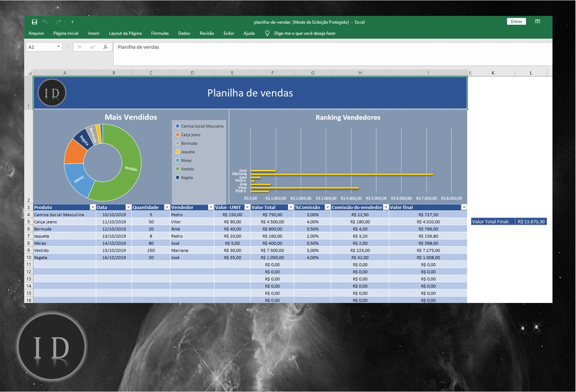576x392 pixels.
Task: Click the green Vestido legend color swatch
Action: [x=178, y=169]
